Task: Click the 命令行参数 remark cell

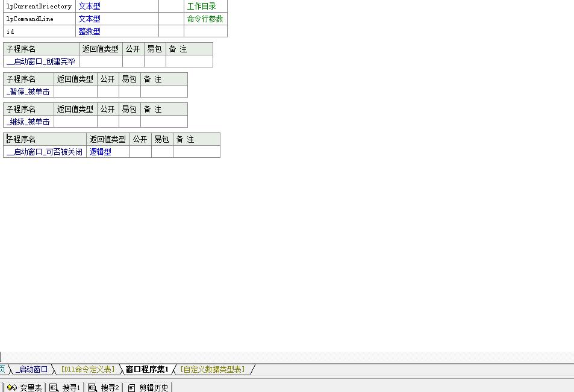Action: point(206,19)
